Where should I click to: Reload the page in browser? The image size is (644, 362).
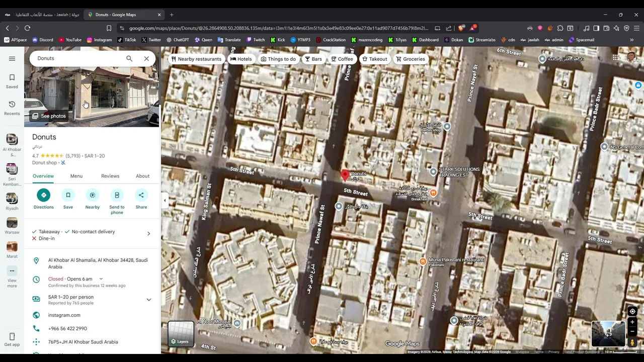coord(27,28)
